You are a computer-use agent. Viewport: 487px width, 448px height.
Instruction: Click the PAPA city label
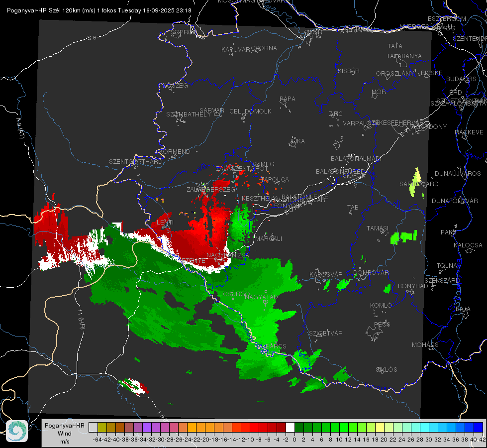click(288, 99)
